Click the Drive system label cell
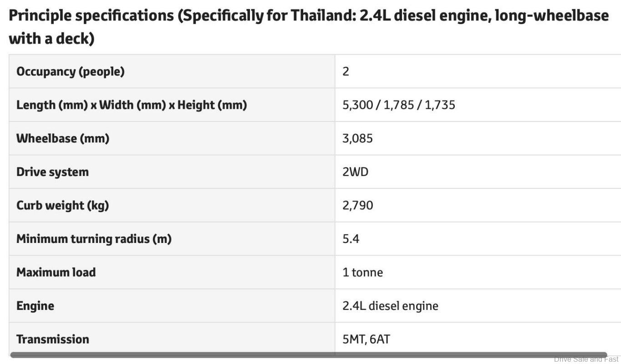The height and width of the screenshot is (364, 621). pos(53,172)
